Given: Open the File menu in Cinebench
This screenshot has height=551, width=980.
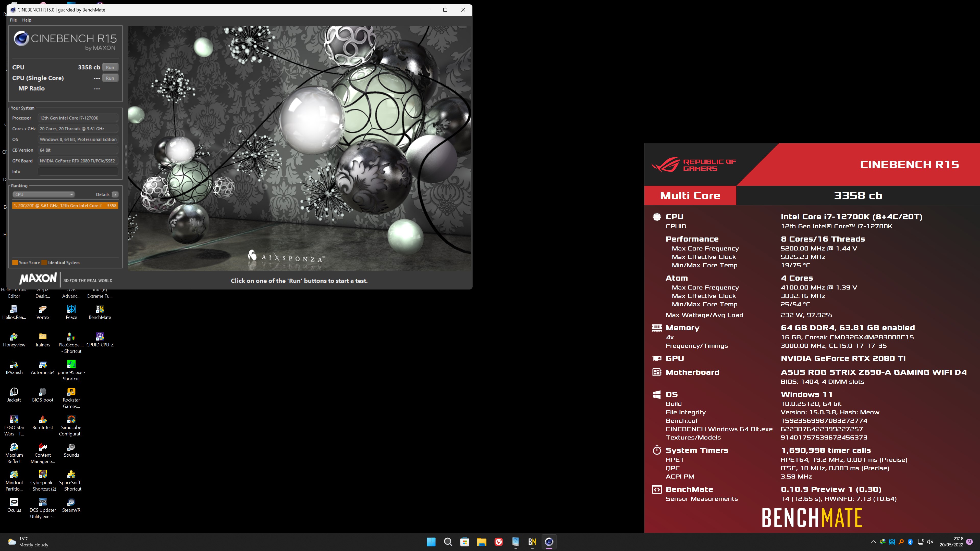Looking at the screenshot, I should click(x=13, y=20).
